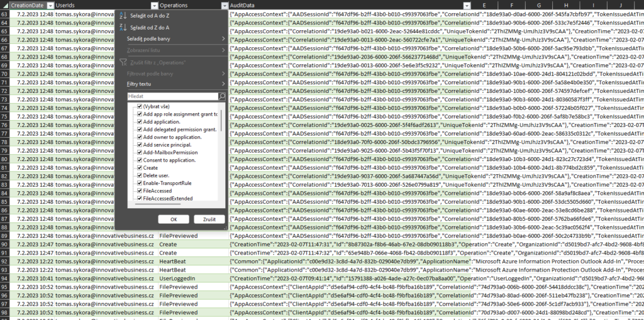The height and width of the screenshot is (320, 644).
Task: Select column G header
Action: tap(538, 5)
